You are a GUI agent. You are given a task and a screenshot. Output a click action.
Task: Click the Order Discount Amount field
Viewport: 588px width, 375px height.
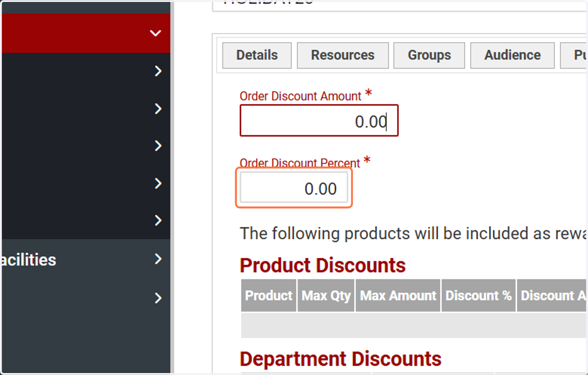pyautogui.click(x=319, y=121)
